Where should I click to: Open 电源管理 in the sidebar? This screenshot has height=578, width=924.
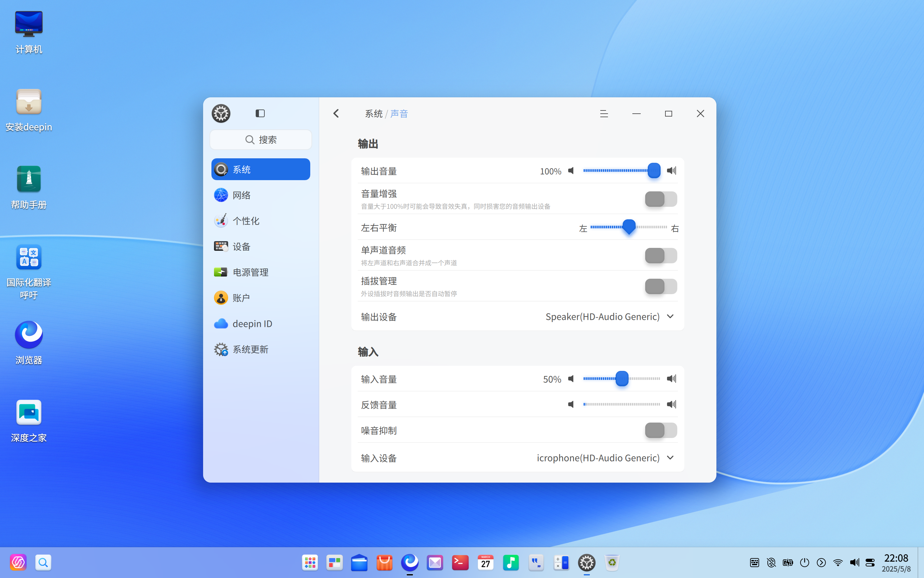click(261, 272)
